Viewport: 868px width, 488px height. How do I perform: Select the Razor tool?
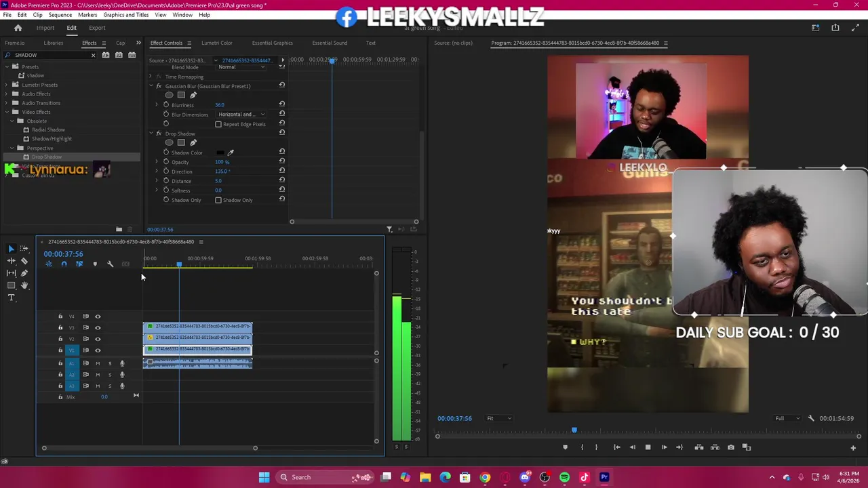pos(24,261)
